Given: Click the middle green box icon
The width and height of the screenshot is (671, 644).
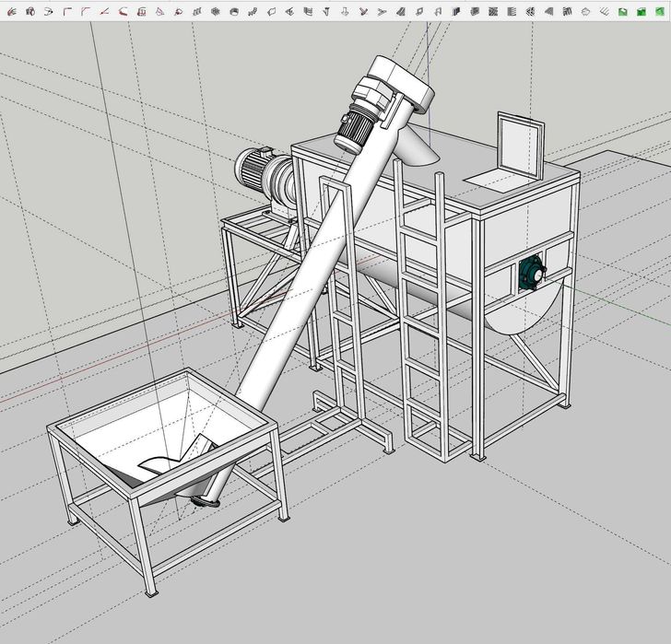Looking at the screenshot, I should click(x=642, y=12).
